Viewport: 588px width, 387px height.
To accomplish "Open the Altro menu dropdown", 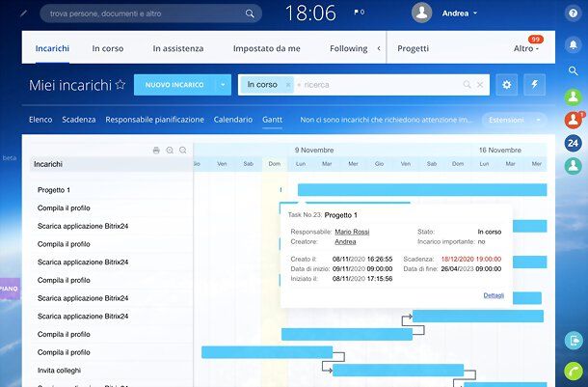I will tap(525, 48).
